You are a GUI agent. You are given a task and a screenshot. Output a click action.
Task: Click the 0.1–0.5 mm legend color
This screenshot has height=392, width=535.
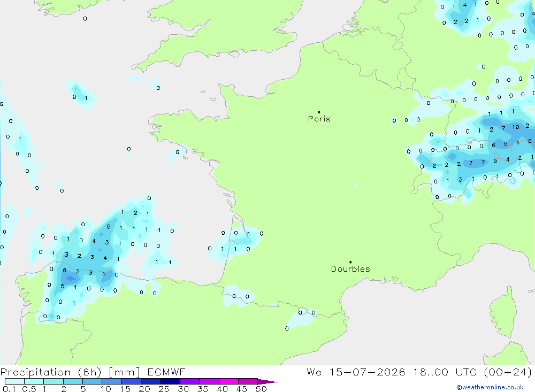[14, 381]
